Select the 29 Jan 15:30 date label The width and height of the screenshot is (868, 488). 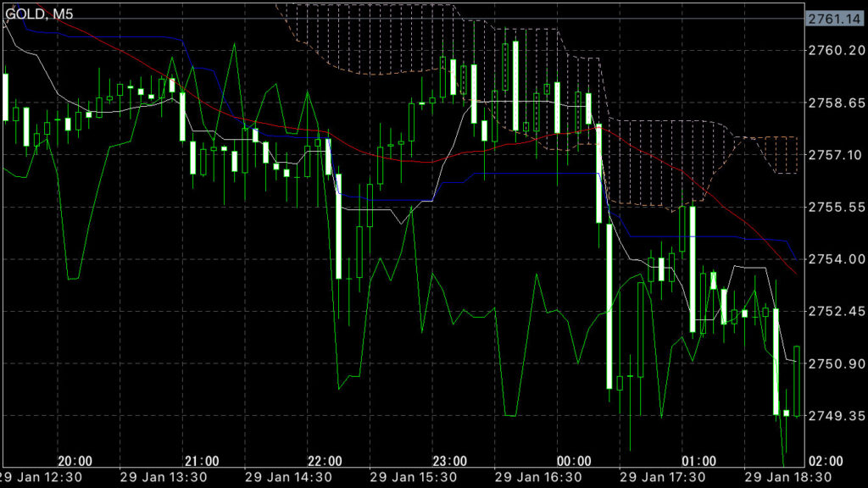(x=413, y=478)
